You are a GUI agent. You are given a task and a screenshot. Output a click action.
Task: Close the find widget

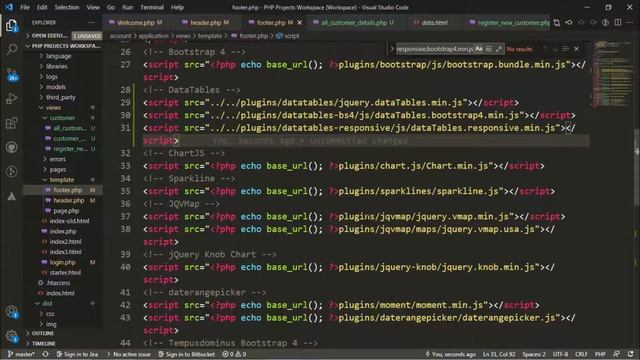click(576, 49)
